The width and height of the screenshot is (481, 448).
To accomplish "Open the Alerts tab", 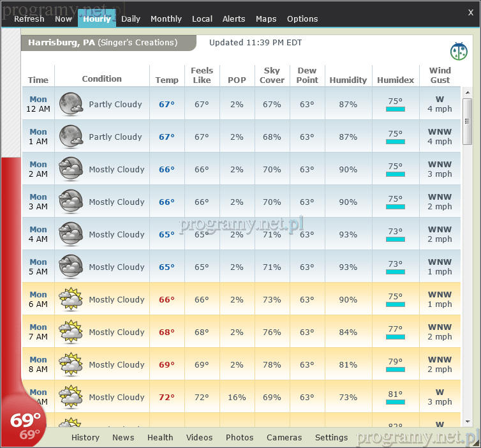I will pyautogui.click(x=233, y=19).
